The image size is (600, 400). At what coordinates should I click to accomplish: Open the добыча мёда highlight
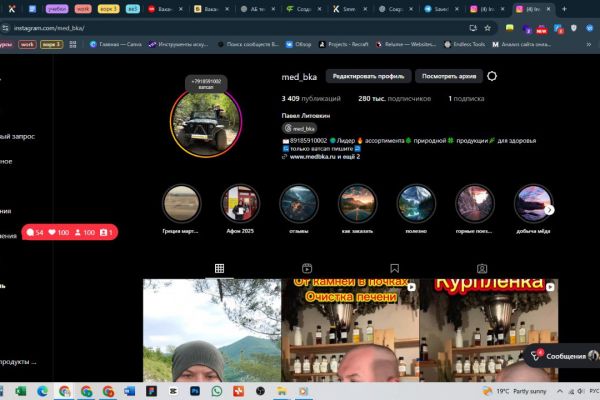click(x=533, y=204)
